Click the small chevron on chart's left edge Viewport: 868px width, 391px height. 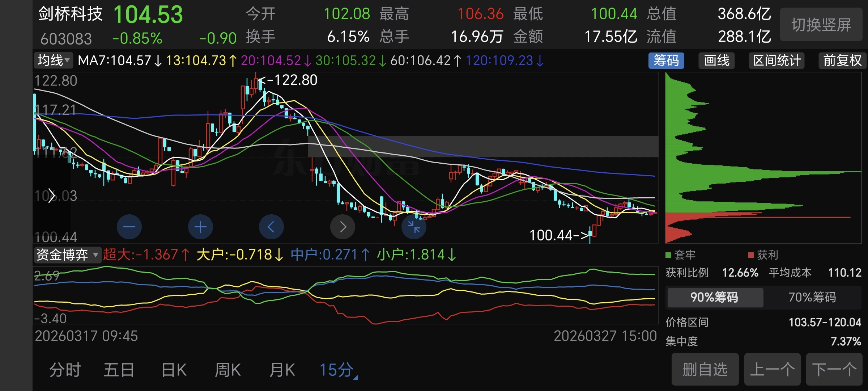pos(52,196)
